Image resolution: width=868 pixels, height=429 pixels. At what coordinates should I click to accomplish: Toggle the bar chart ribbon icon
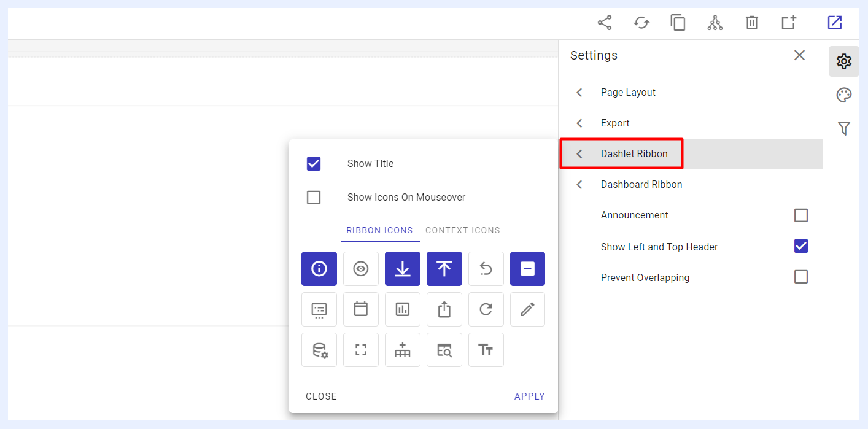pos(403,309)
